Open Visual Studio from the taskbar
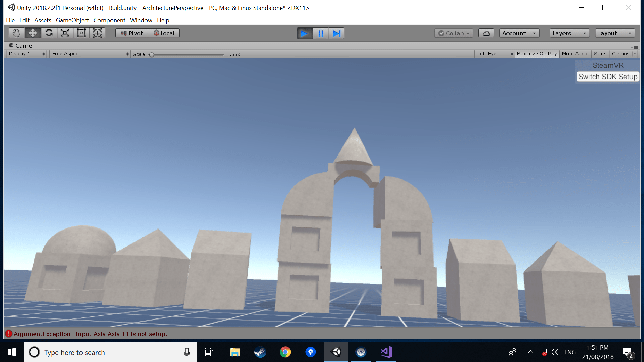This screenshot has width=644, height=362. point(386,352)
